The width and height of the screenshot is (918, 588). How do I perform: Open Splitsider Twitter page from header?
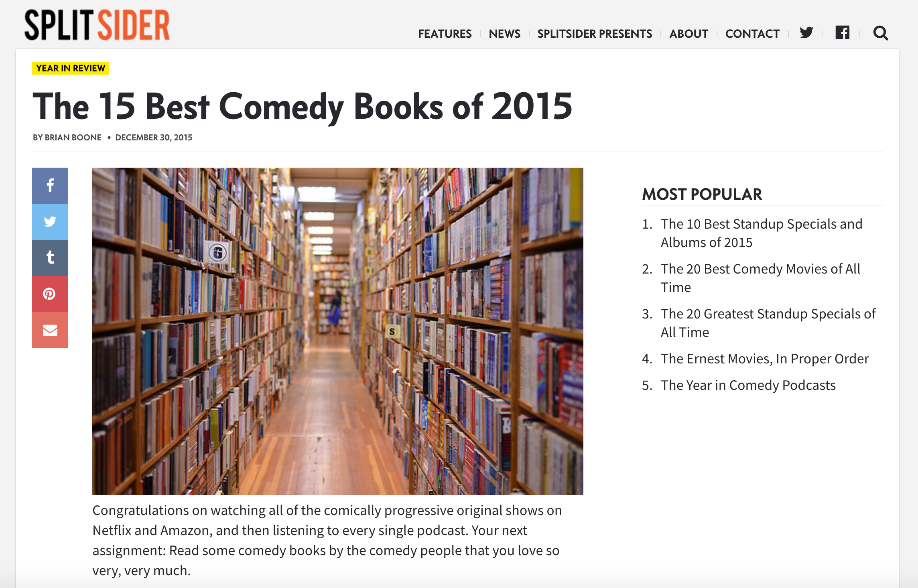click(x=806, y=33)
